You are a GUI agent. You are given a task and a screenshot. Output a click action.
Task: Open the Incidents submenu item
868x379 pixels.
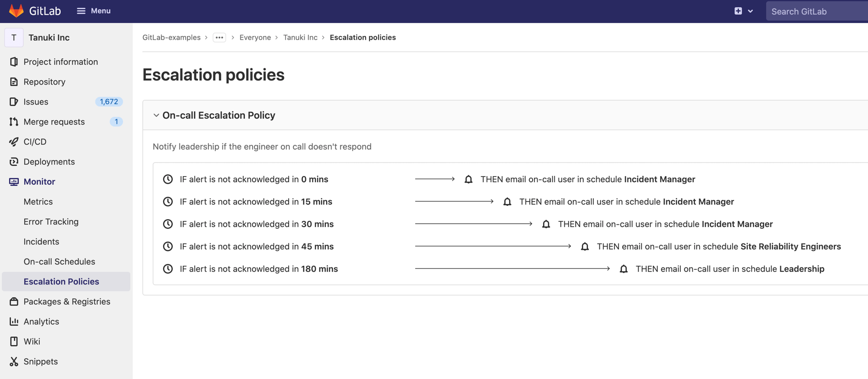tap(41, 242)
